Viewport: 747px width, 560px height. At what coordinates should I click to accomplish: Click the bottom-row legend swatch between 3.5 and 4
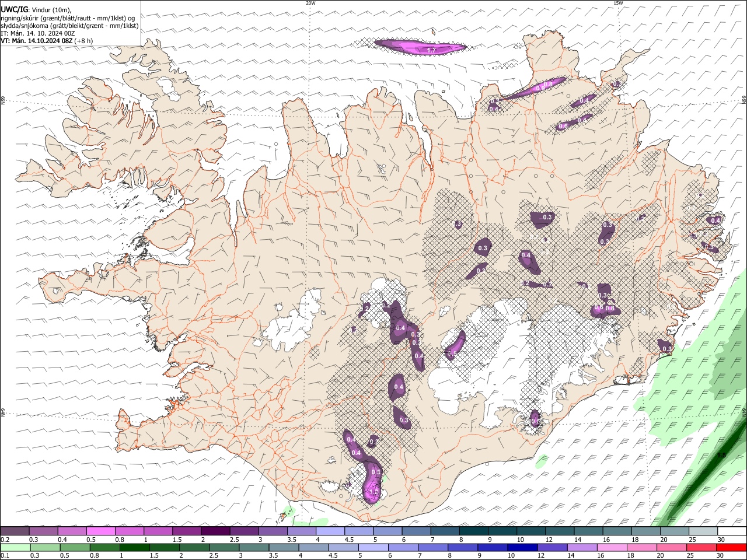pos(284,547)
